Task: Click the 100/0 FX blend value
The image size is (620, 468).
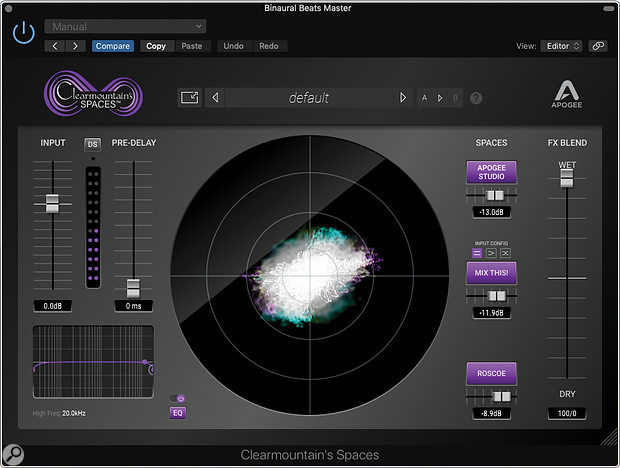Action: coord(567,413)
